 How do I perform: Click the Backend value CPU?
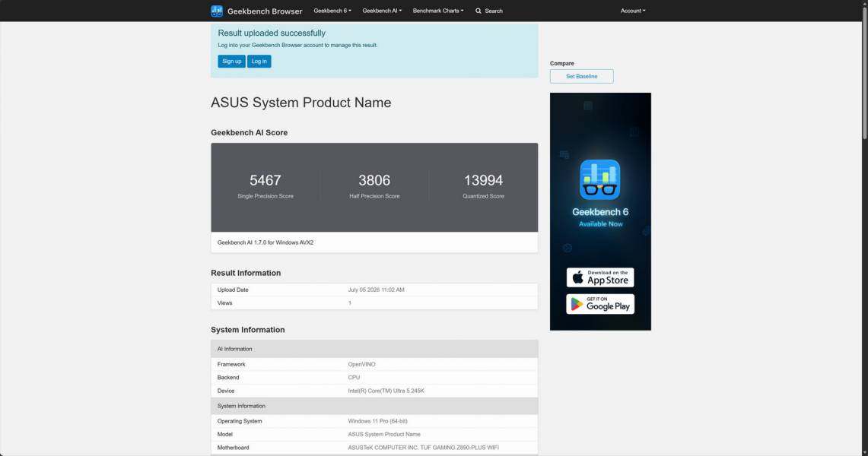pyautogui.click(x=354, y=378)
